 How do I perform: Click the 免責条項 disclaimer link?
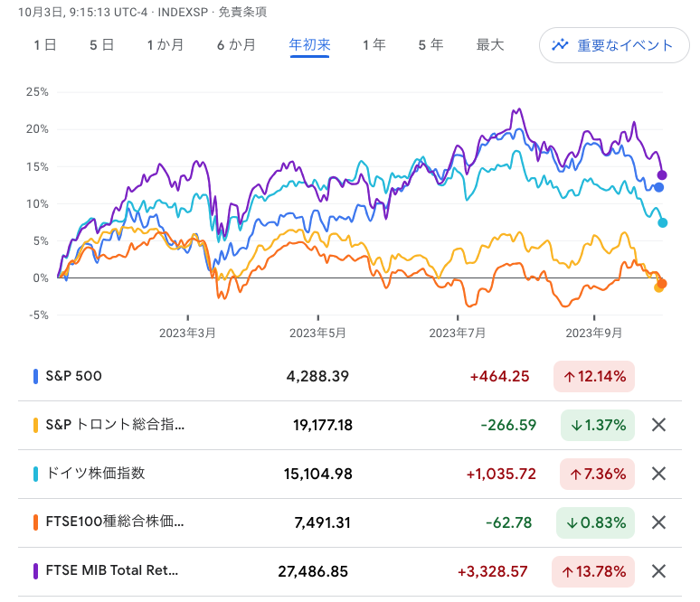242,12
